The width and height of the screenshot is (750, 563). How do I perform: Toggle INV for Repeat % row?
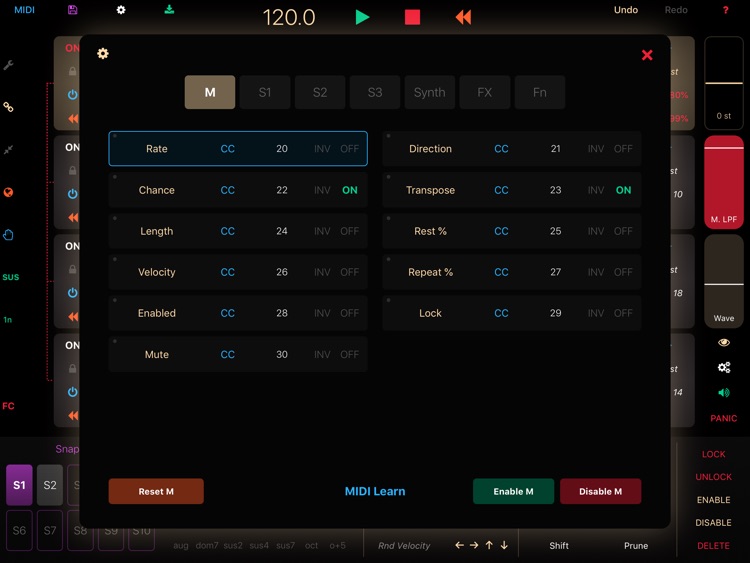click(596, 272)
